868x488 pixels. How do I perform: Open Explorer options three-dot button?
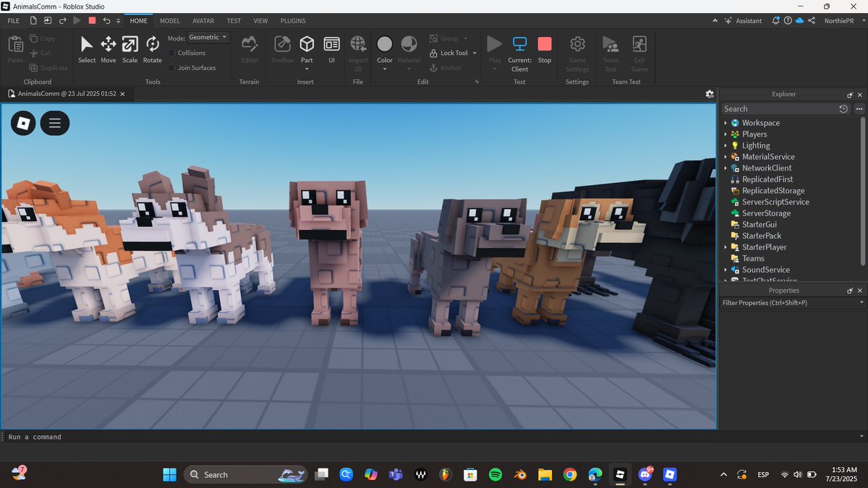pos(860,108)
